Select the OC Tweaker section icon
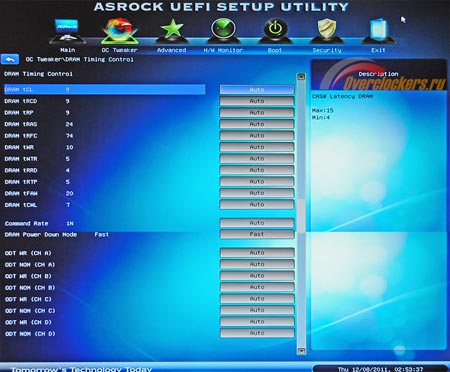The width and height of the screenshot is (450, 372). (x=119, y=31)
